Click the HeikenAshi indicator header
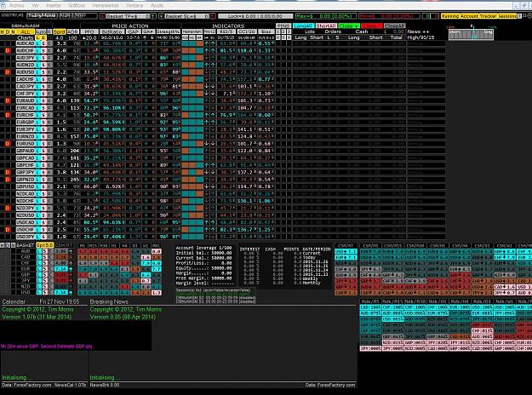This screenshot has width=532, height=395. (192, 31)
